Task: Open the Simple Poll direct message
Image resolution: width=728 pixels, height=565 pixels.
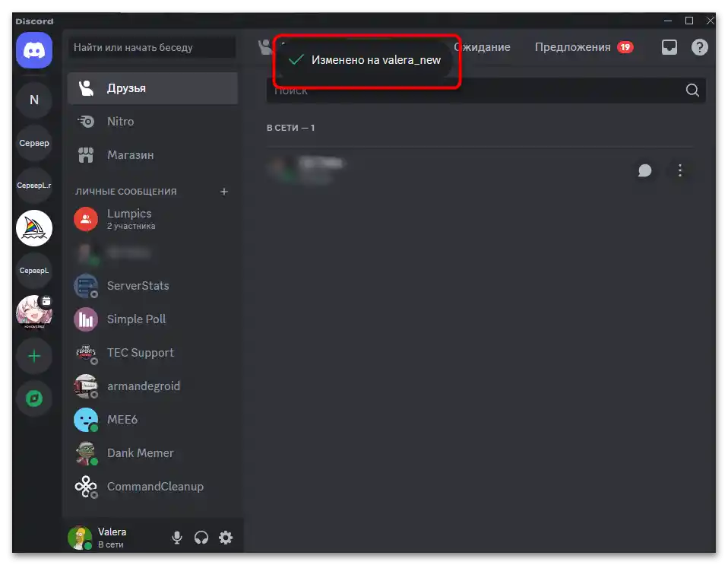Action: coord(152,319)
